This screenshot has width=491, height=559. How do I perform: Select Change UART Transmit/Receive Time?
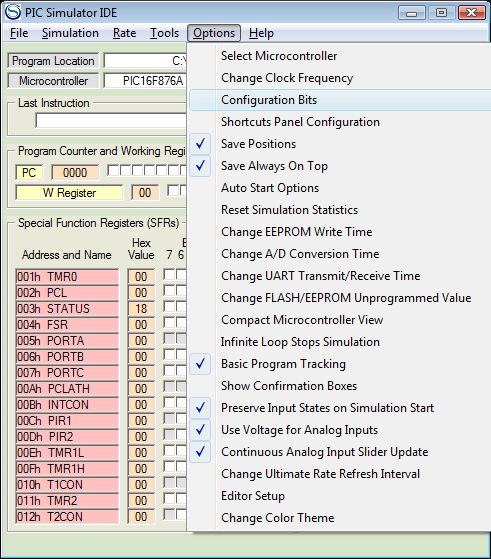click(x=340, y=276)
